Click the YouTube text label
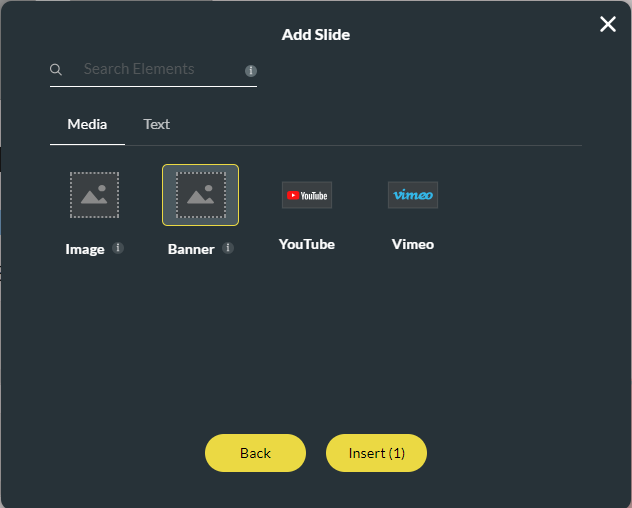632x508 pixels. coord(306,244)
